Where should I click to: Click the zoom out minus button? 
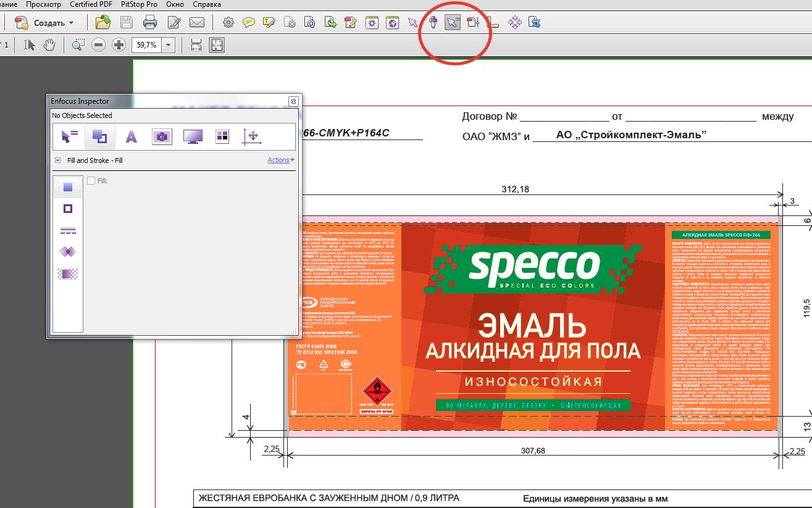[99, 44]
